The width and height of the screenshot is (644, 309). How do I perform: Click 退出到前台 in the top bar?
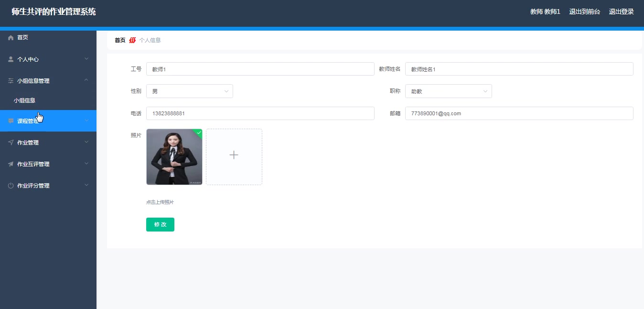(584, 11)
